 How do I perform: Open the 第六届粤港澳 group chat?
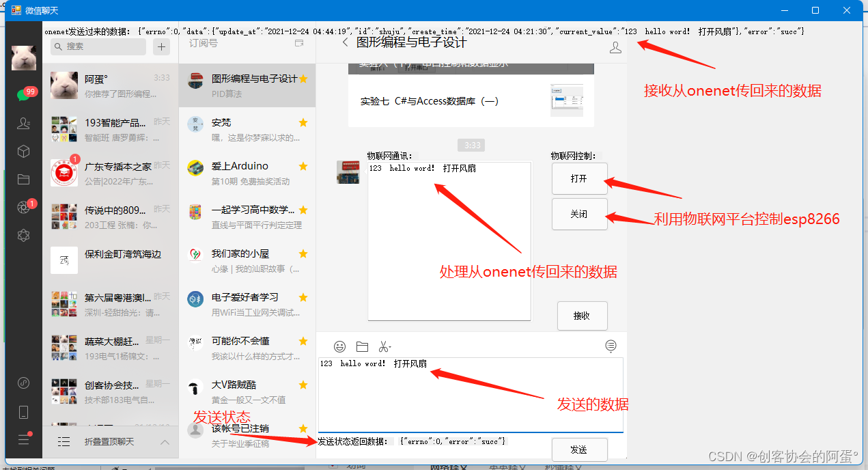(x=110, y=304)
